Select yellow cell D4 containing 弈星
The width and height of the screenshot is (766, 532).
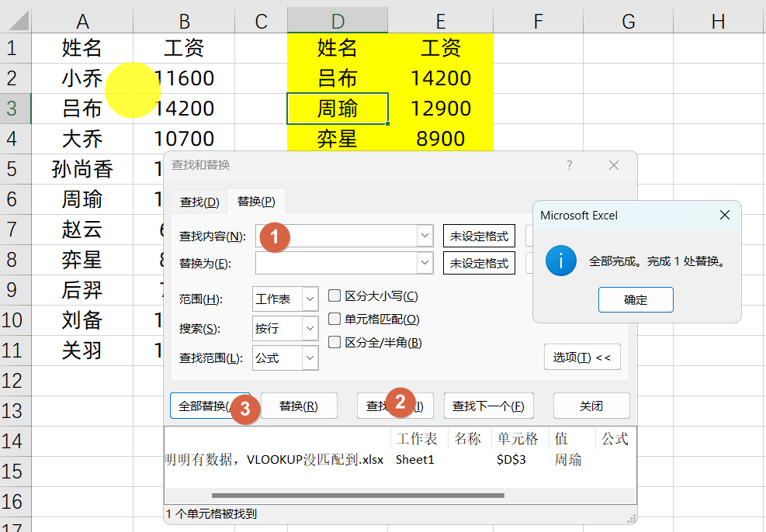coord(338,139)
